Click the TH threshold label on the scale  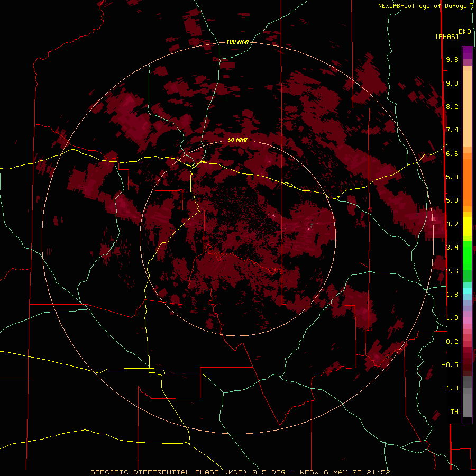point(454,411)
